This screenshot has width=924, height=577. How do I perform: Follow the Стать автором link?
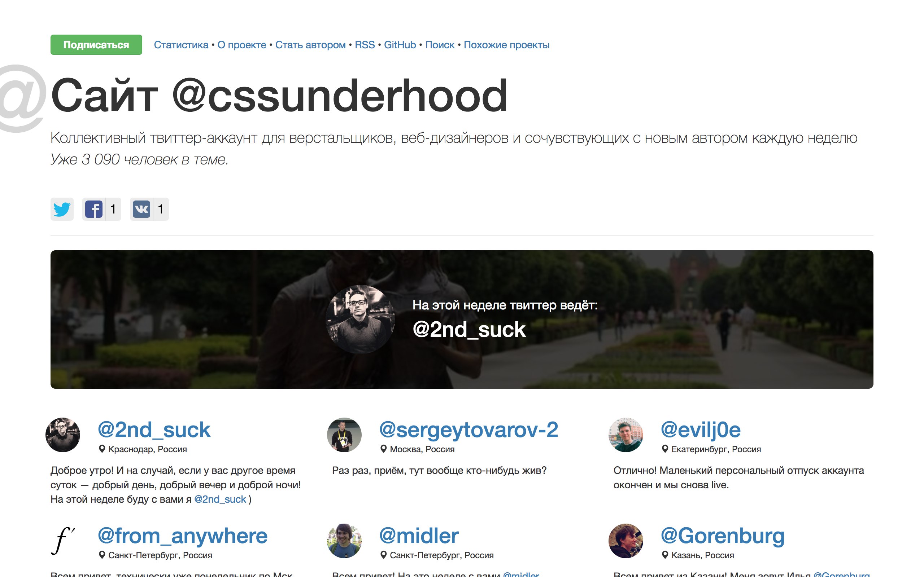pyautogui.click(x=310, y=45)
